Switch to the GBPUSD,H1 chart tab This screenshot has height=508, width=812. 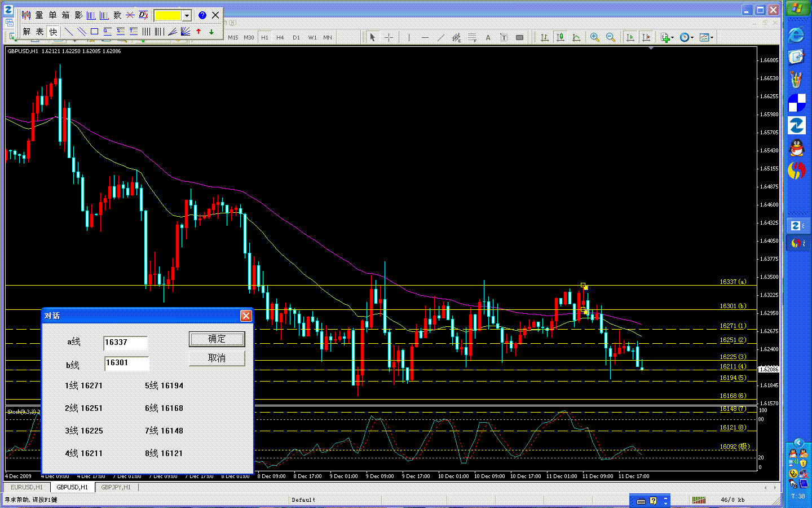(x=72, y=487)
